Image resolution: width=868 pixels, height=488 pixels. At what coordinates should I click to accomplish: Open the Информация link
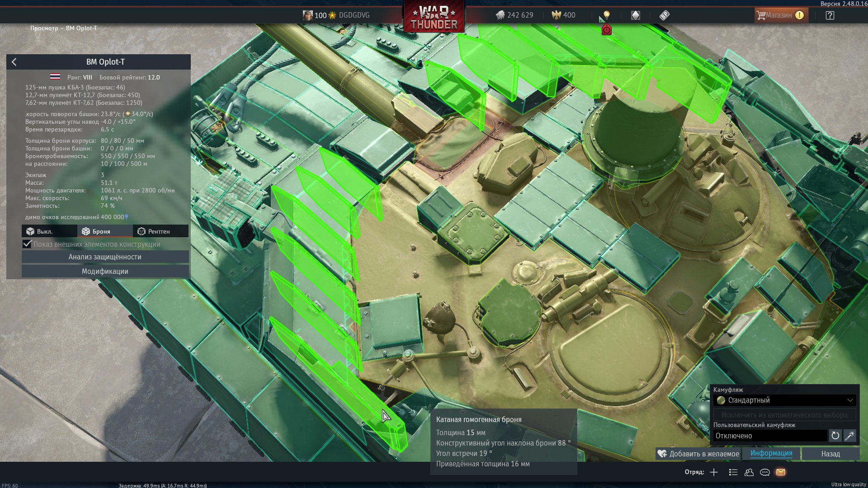pyautogui.click(x=771, y=453)
